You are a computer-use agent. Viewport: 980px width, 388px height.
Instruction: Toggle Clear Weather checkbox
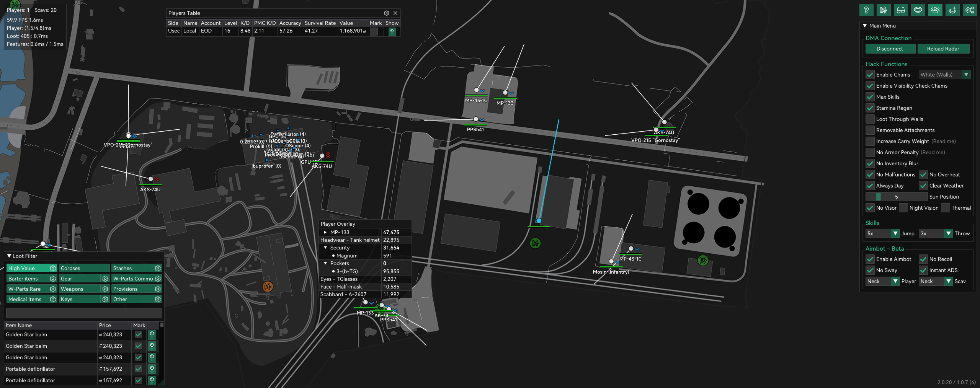[923, 186]
